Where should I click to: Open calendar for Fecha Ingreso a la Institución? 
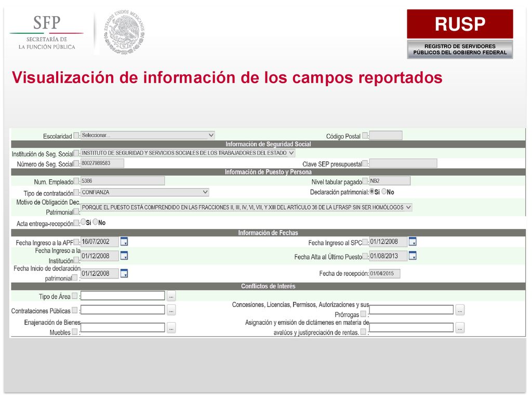[124, 256]
